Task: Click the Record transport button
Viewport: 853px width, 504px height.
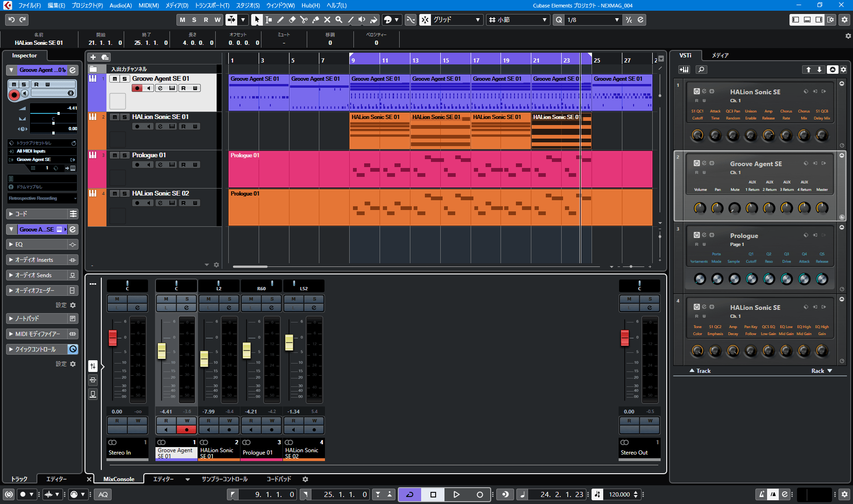Action: click(479, 495)
